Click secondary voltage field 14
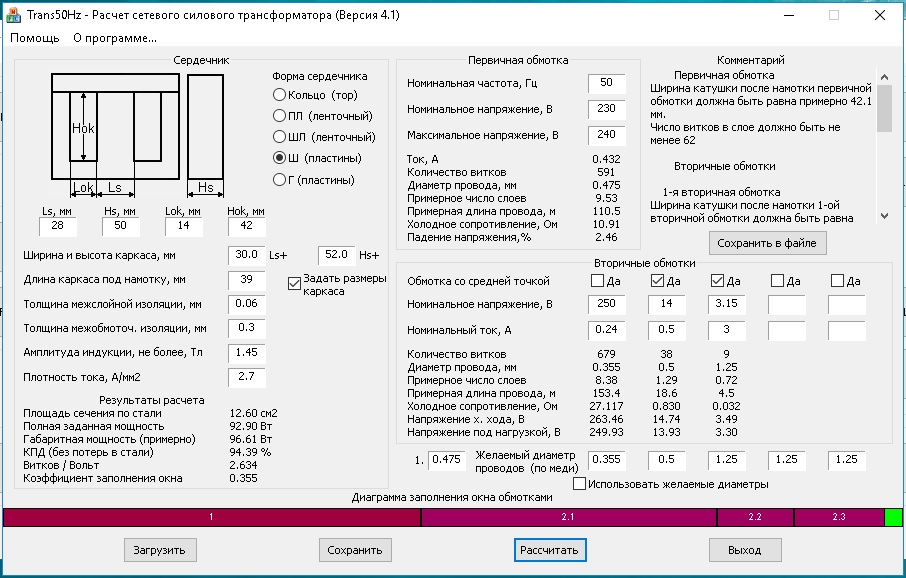This screenshot has width=906, height=578. 667,304
